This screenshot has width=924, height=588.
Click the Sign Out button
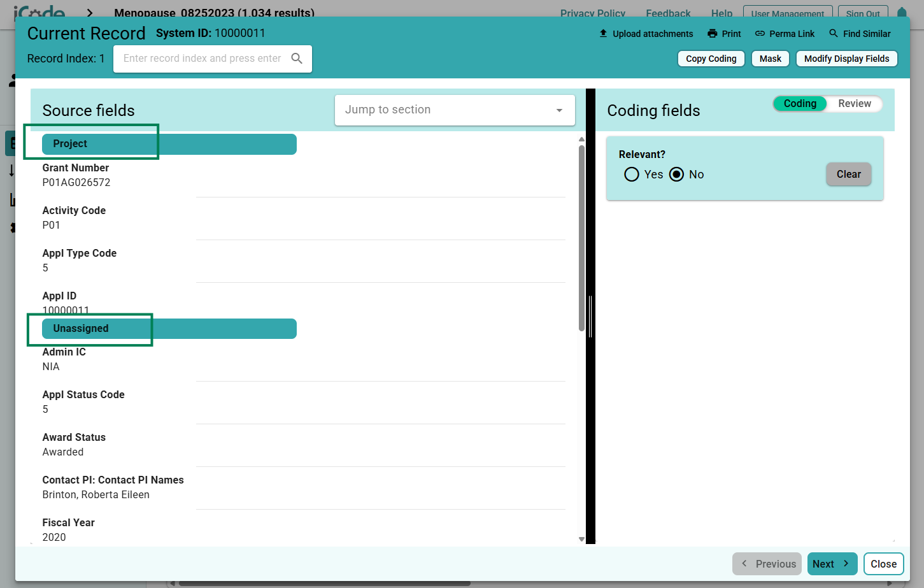[x=863, y=13]
